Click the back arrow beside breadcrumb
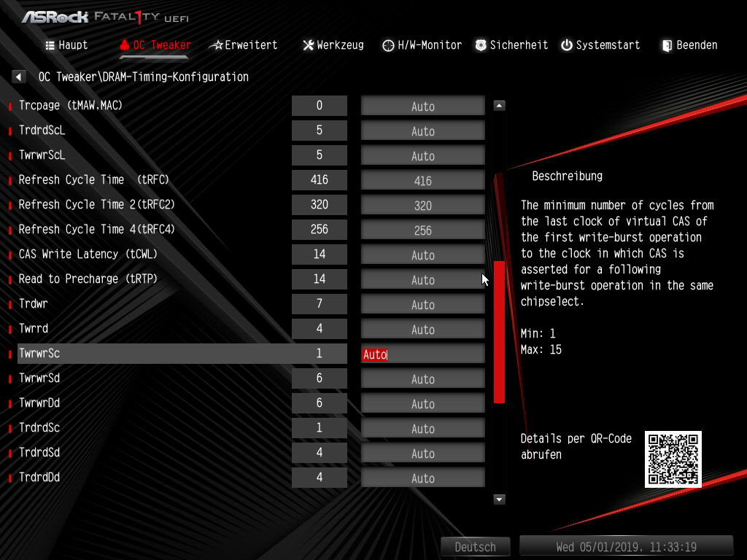747x560 pixels. (18, 77)
